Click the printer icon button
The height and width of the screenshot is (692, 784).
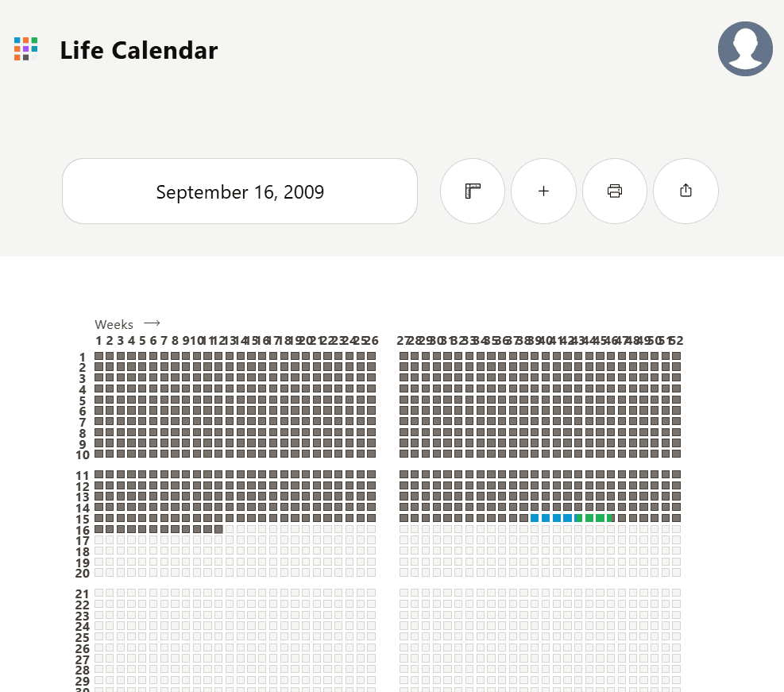click(615, 191)
